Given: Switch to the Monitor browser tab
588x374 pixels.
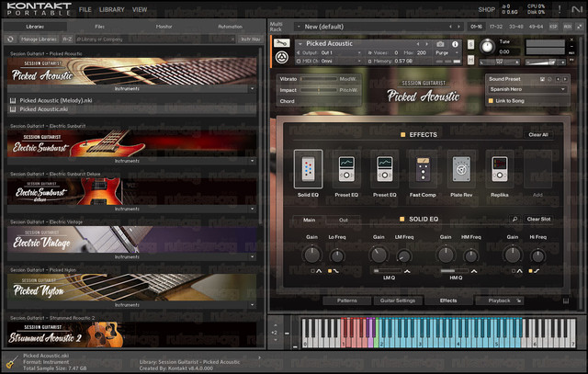Looking at the screenshot, I should click(164, 27).
